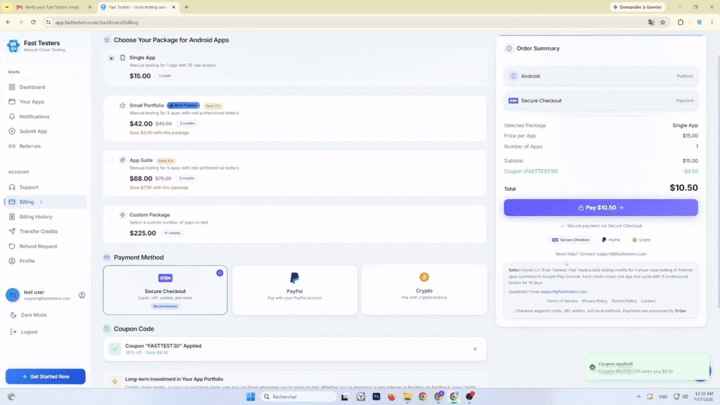The image size is (720, 405).
Task: Click the $68.00 price text
Action: click(x=141, y=178)
